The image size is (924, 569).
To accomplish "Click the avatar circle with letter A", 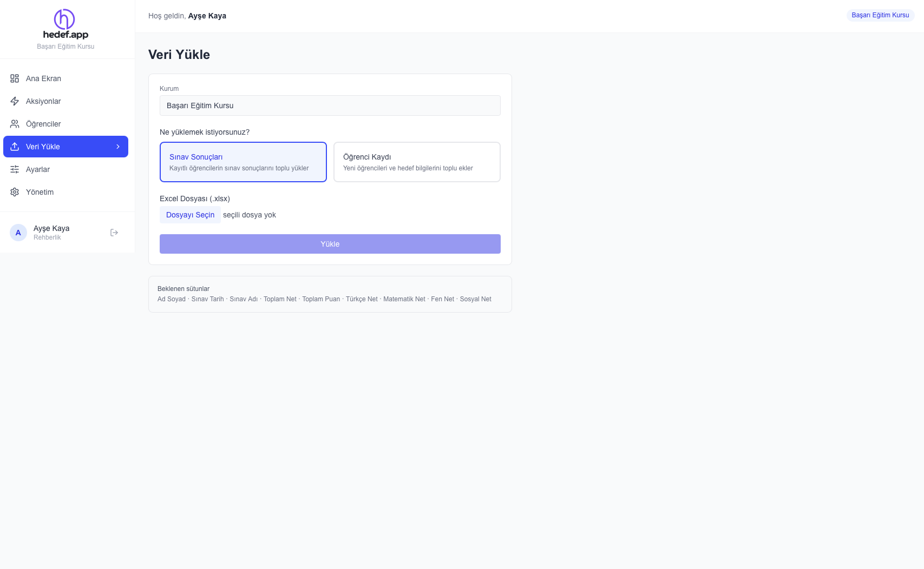I will [18, 233].
